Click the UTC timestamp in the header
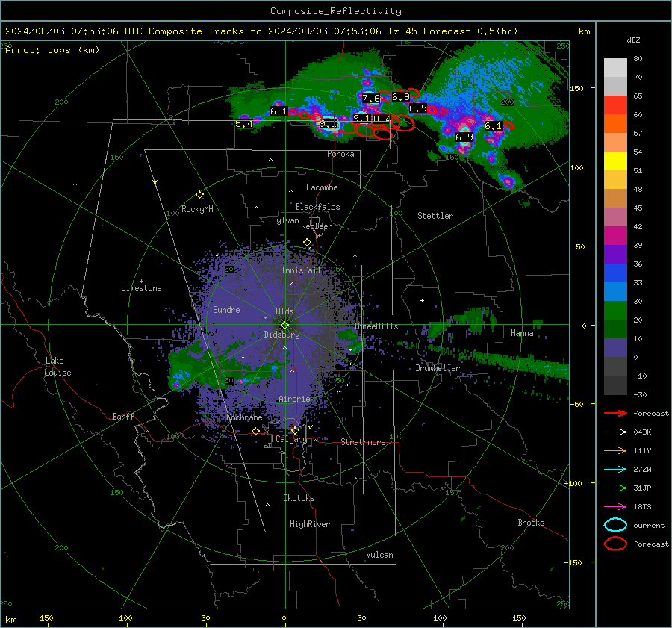This screenshot has width=672, height=628. pyautogui.click(x=74, y=31)
